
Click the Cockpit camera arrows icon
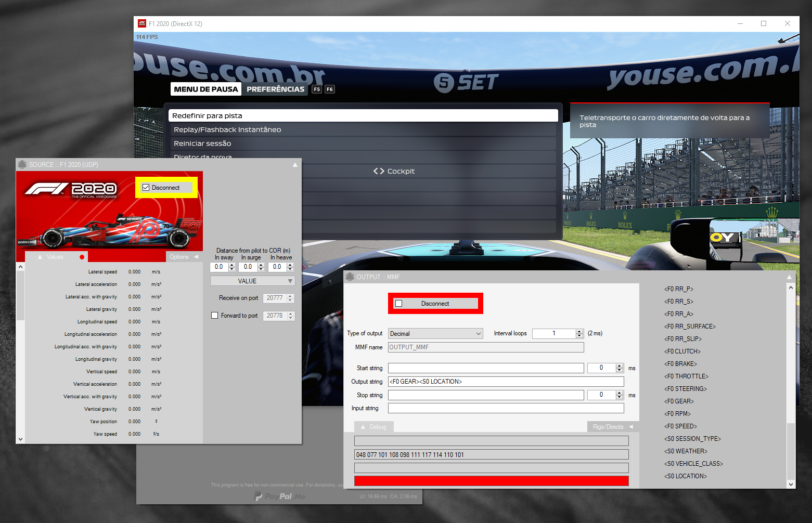click(379, 171)
